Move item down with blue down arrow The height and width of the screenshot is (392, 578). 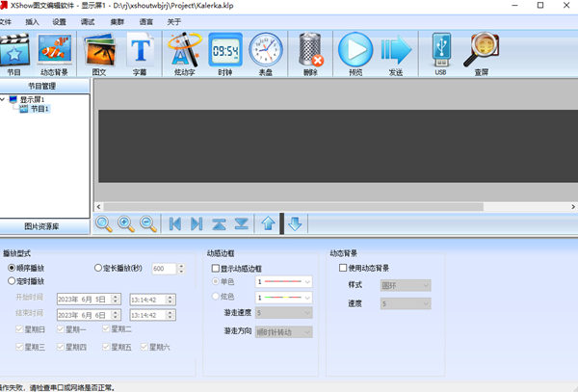click(295, 223)
